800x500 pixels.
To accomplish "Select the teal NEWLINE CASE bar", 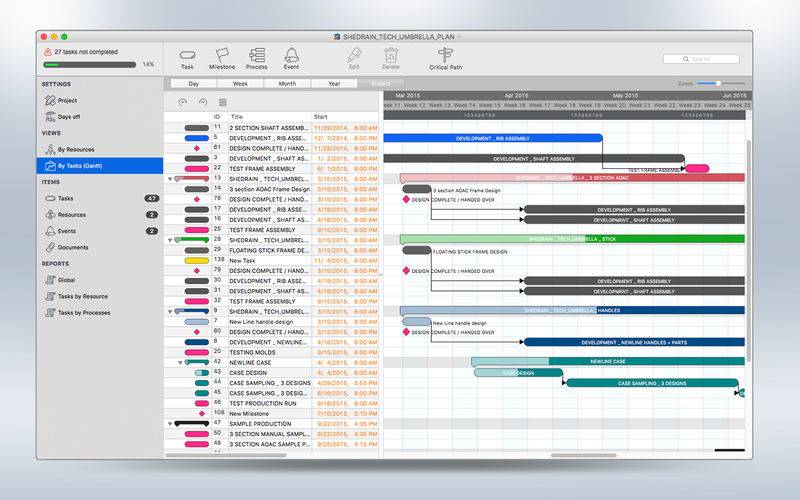I will pyautogui.click(x=608, y=361).
